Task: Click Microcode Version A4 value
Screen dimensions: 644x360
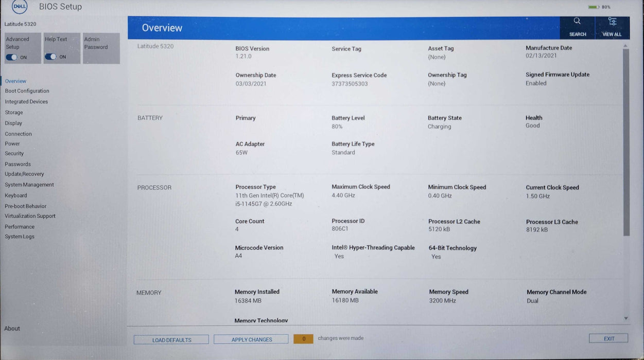Action: point(238,256)
